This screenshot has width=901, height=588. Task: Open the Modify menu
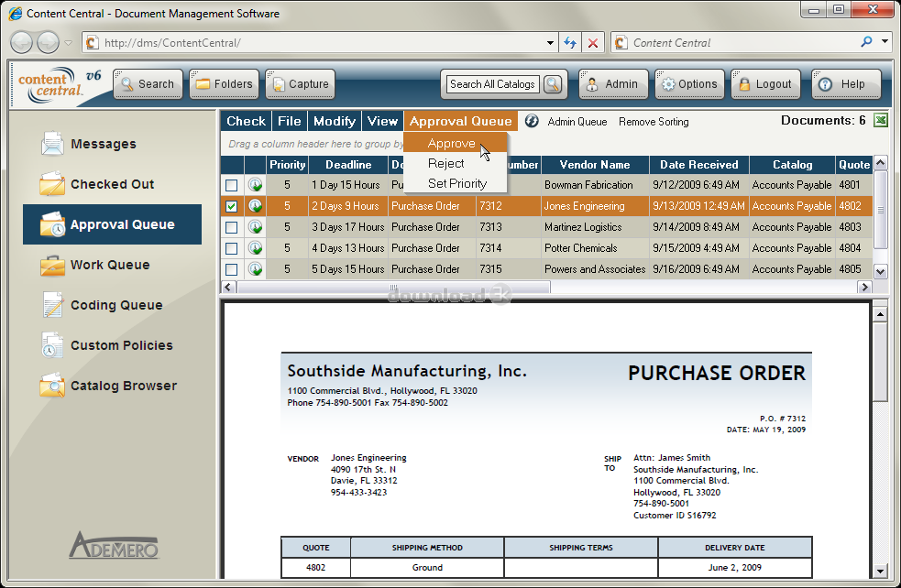(x=335, y=121)
